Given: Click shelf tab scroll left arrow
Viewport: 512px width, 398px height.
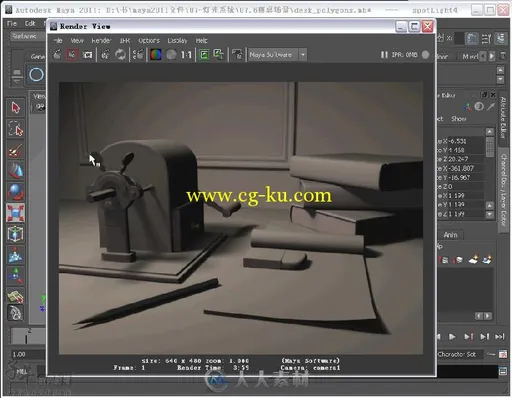Looking at the screenshot, I should coord(483,56).
